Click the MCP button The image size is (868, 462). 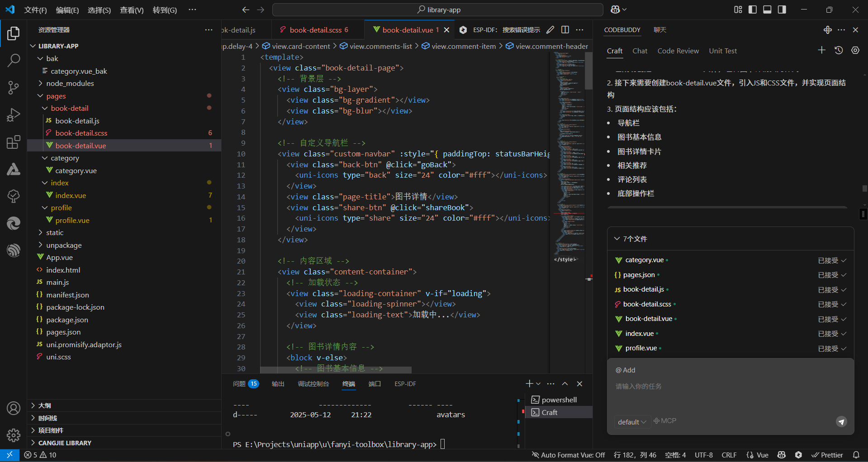(x=665, y=421)
